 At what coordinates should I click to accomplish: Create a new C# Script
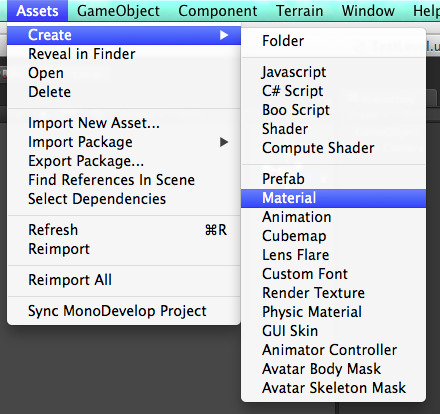click(333, 91)
